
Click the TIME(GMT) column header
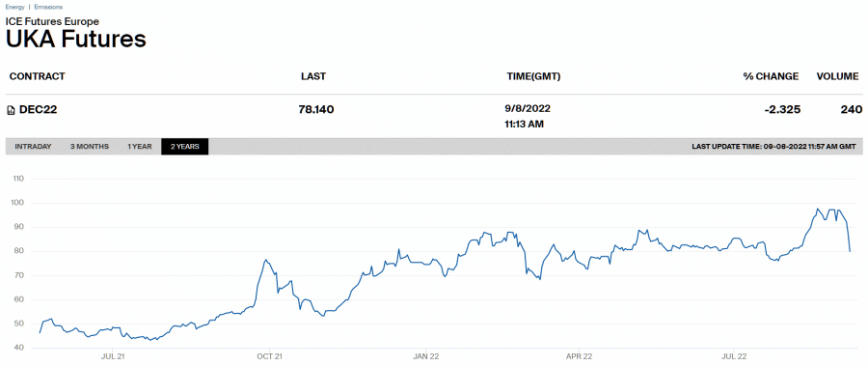(533, 76)
